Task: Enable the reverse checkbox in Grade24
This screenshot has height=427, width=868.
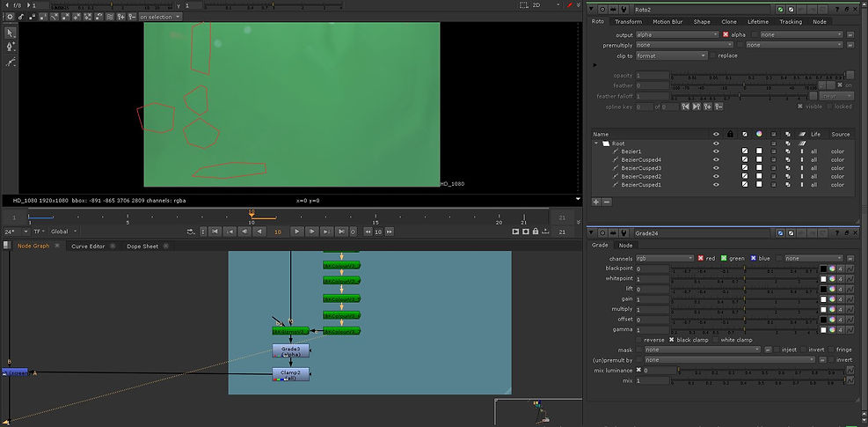Action: click(x=639, y=340)
